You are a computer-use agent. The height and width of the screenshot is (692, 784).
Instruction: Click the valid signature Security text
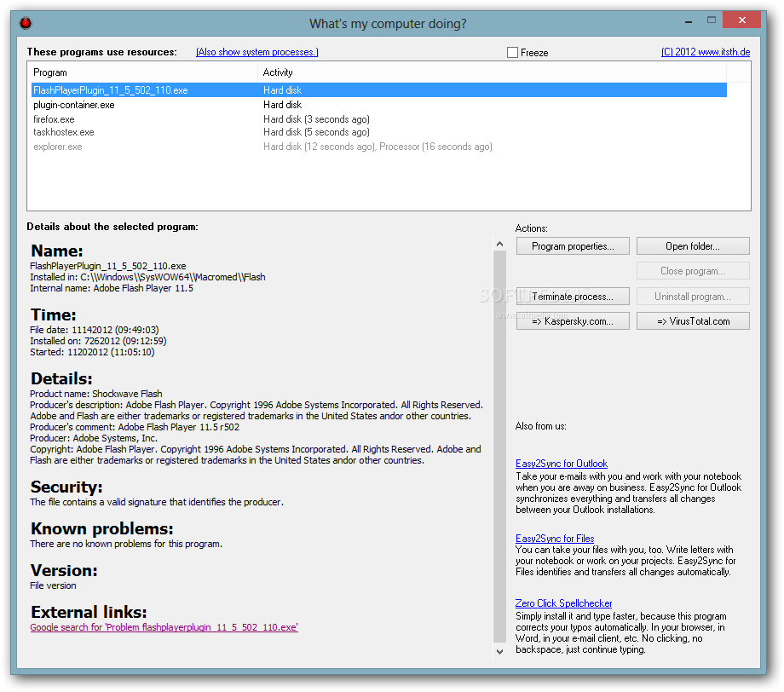point(157,502)
